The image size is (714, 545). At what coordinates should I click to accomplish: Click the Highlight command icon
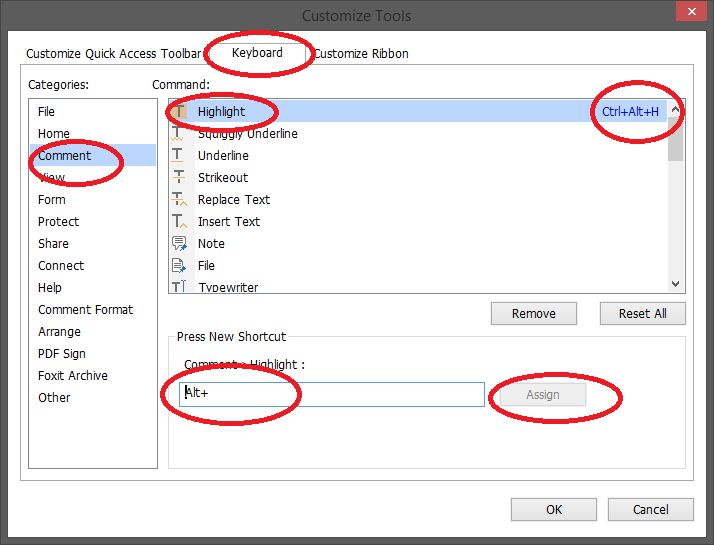point(179,111)
